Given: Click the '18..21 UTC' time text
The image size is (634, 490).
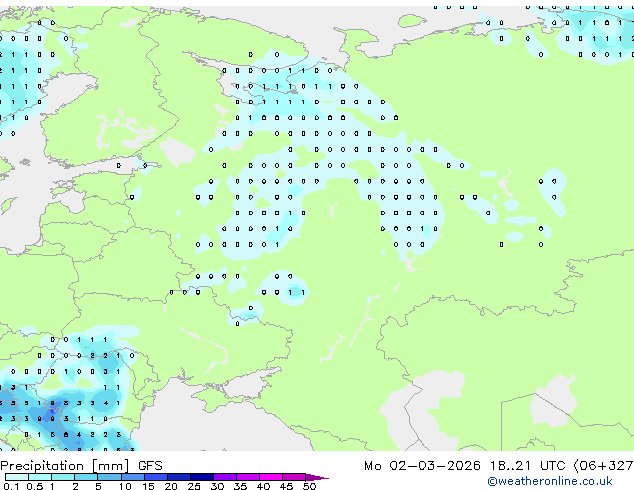Looking at the screenshot, I should click(x=527, y=466).
